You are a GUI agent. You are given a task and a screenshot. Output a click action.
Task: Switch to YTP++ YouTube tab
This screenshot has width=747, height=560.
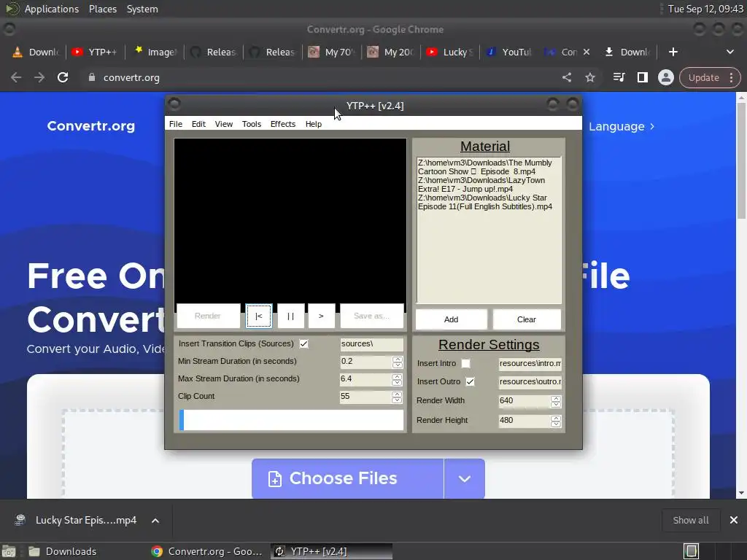click(x=96, y=52)
